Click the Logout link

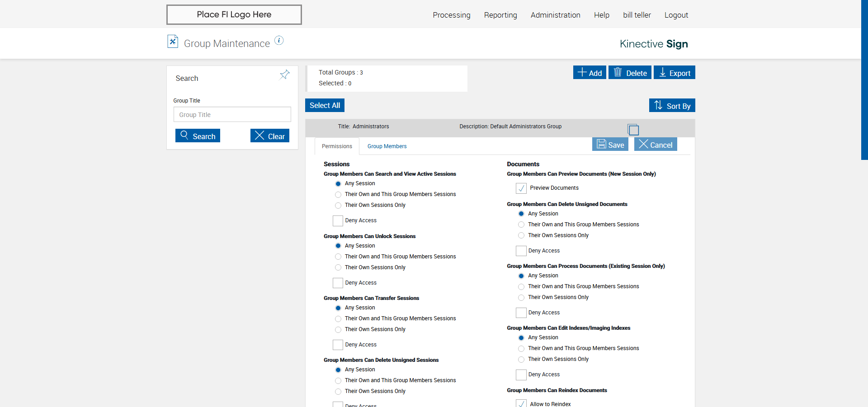tap(676, 15)
